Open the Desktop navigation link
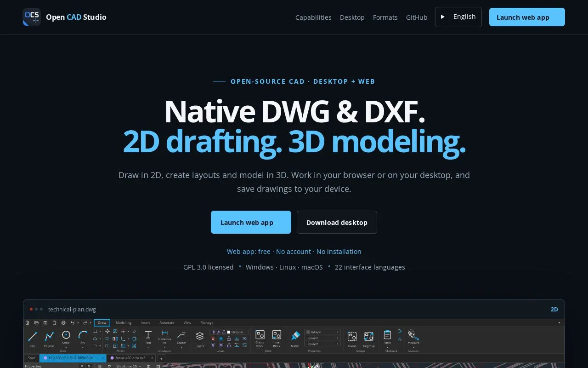Image resolution: width=588 pixels, height=368 pixels. [352, 17]
